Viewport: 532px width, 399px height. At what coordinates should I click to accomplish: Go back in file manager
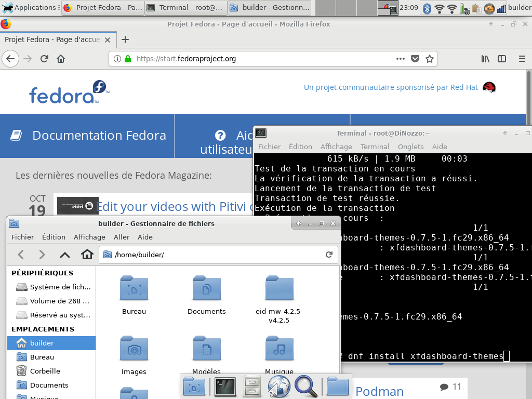click(21, 255)
